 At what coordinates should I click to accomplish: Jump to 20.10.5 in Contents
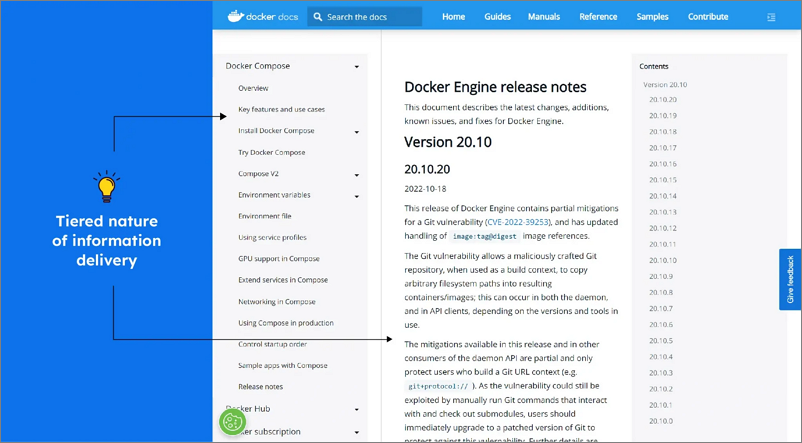pyautogui.click(x=661, y=341)
